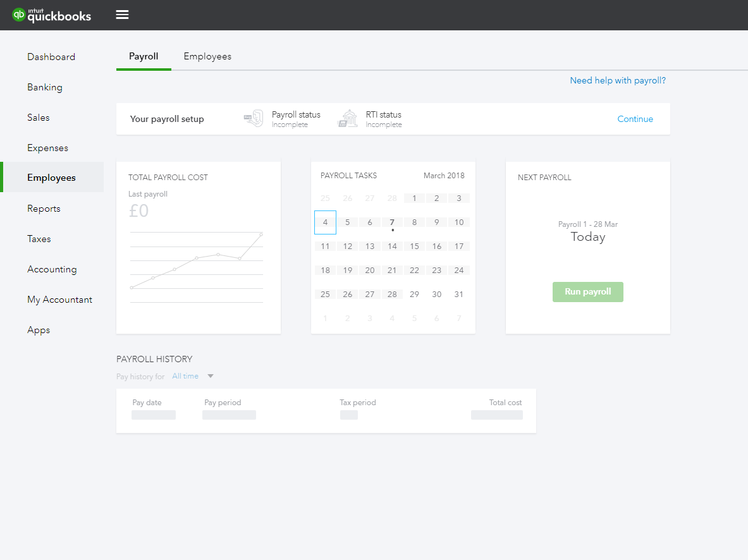748x560 pixels.
Task: Click the RTI status bank icon
Action: (x=348, y=119)
